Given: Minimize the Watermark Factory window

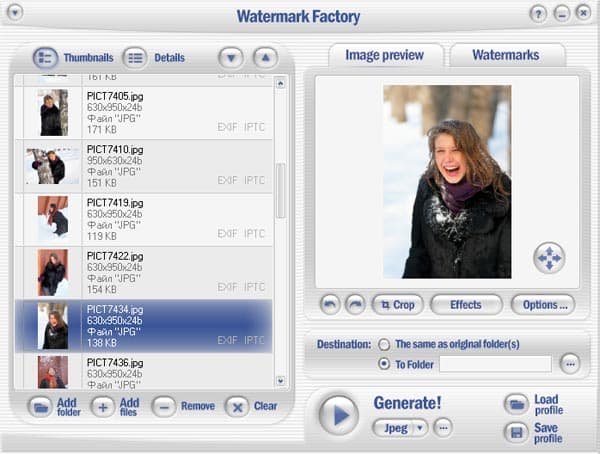Looking at the screenshot, I should pyautogui.click(x=561, y=14).
